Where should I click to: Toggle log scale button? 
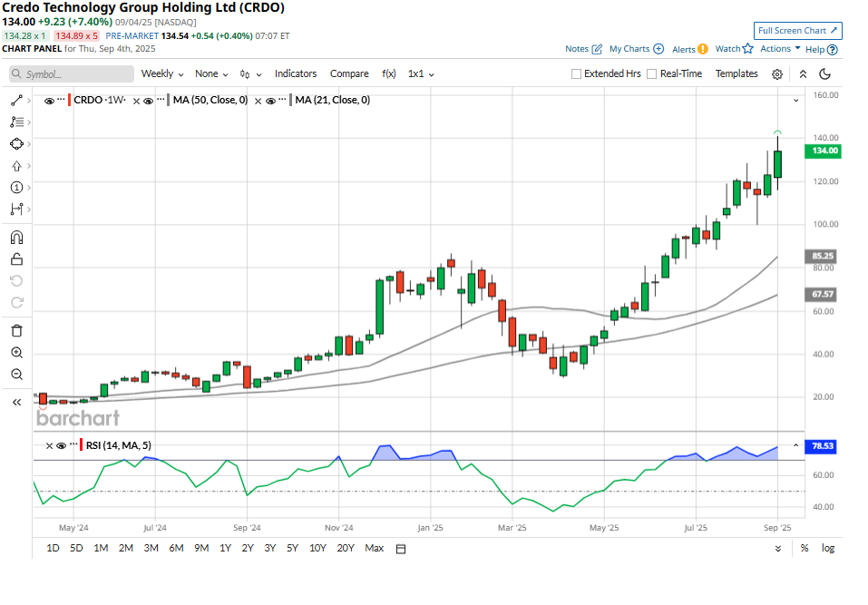(828, 548)
